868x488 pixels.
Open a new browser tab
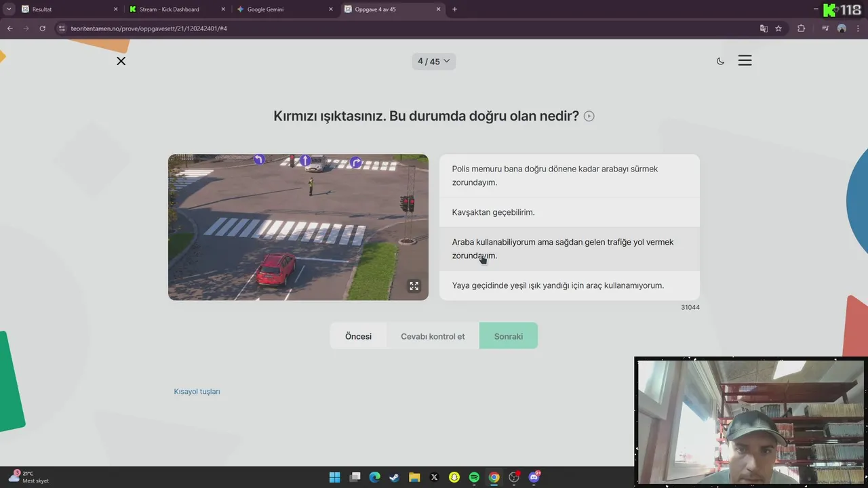pos(454,9)
